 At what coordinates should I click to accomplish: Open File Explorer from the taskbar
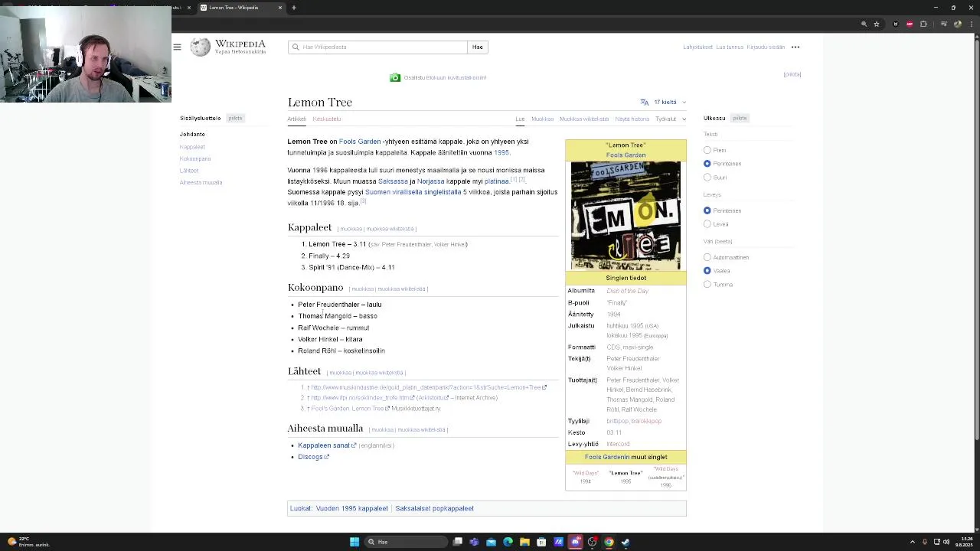coord(524,542)
